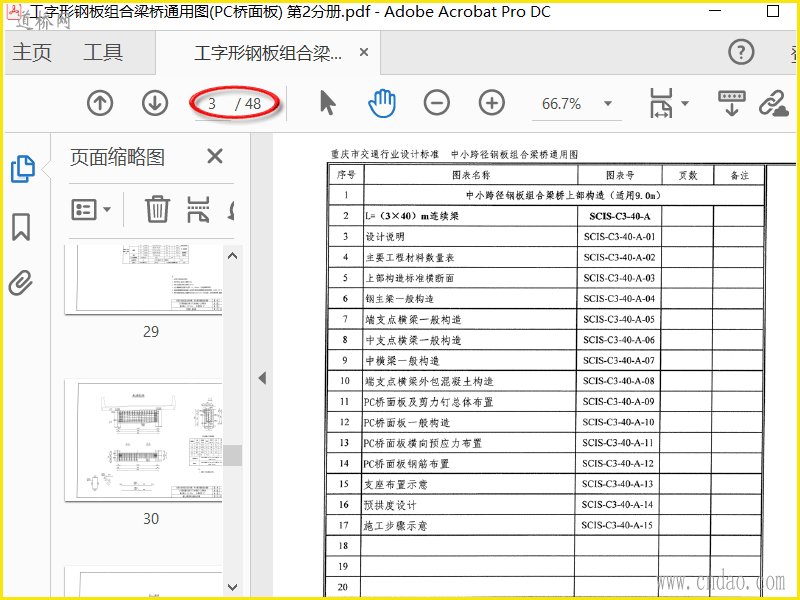Image resolution: width=800 pixels, height=600 pixels.
Task: Click the insert pages icon in thumbnail panel
Action: click(x=198, y=209)
